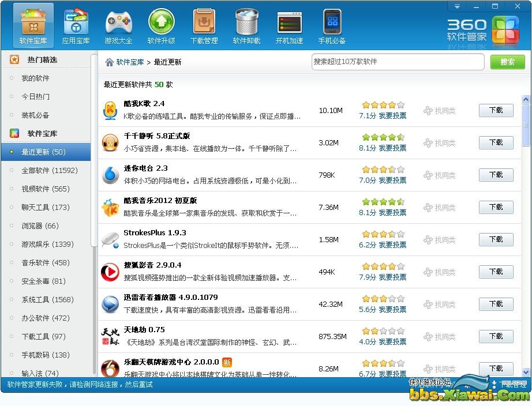Click the software list scrollbar thumb
This screenshot has width=532, height=406.
tap(526, 125)
